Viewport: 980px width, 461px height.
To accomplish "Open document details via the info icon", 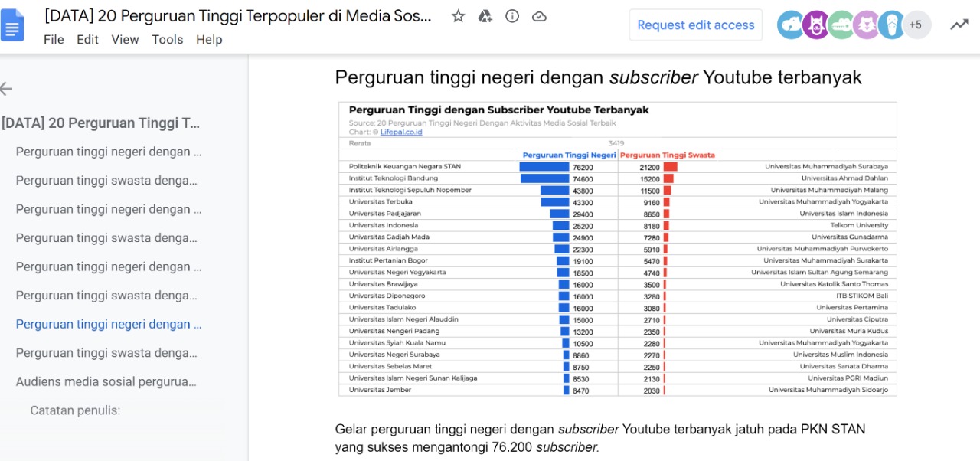I will (511, 25).
